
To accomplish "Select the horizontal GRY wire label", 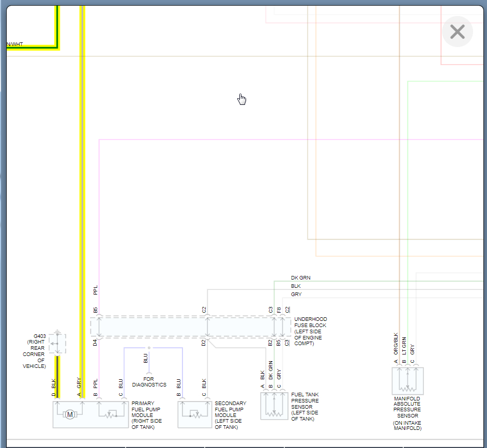I will [296, 294].
